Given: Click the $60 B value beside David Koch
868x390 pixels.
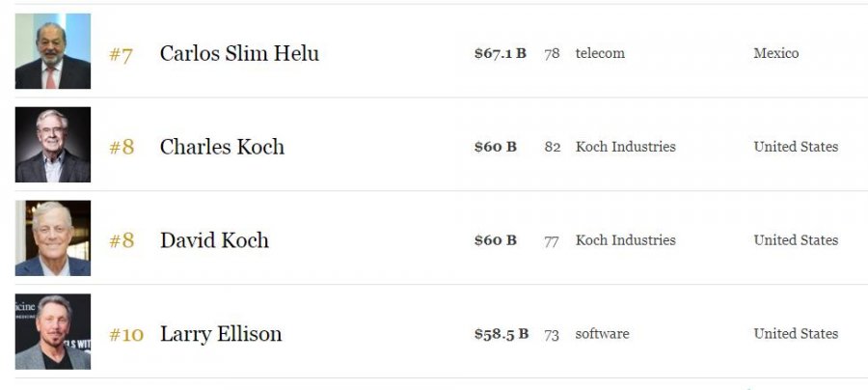Looking at the screenshot, I should [x=496, y=240].
